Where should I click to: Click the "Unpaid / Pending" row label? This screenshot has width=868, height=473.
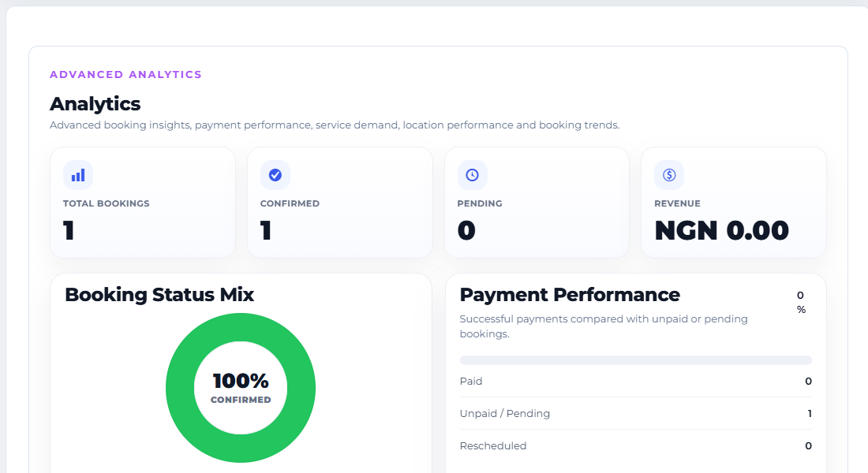click(505, 413)
